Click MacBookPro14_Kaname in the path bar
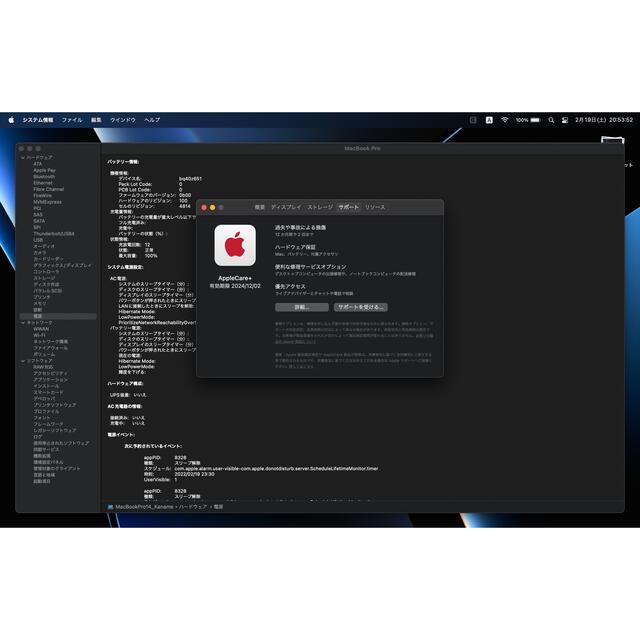 [144, 507]
